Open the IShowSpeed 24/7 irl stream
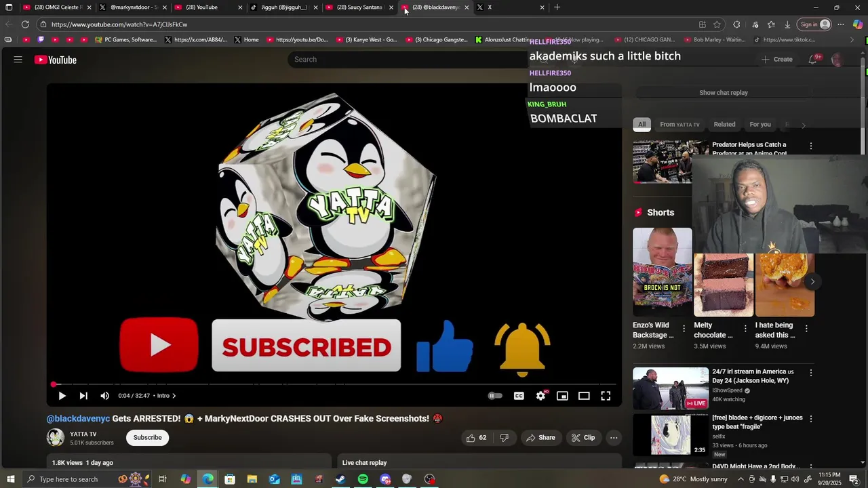 [x=671, y=388]
